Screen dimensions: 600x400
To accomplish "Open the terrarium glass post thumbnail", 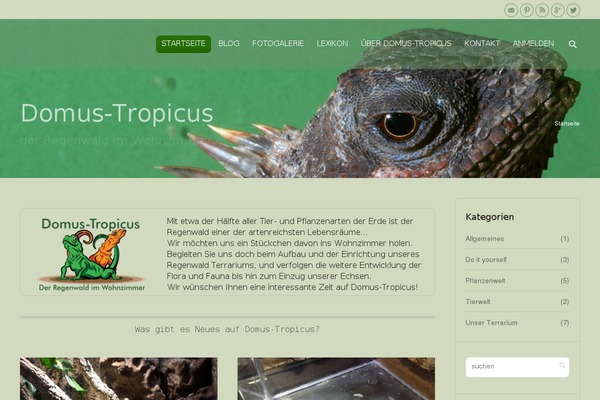I will pos(336,379).
